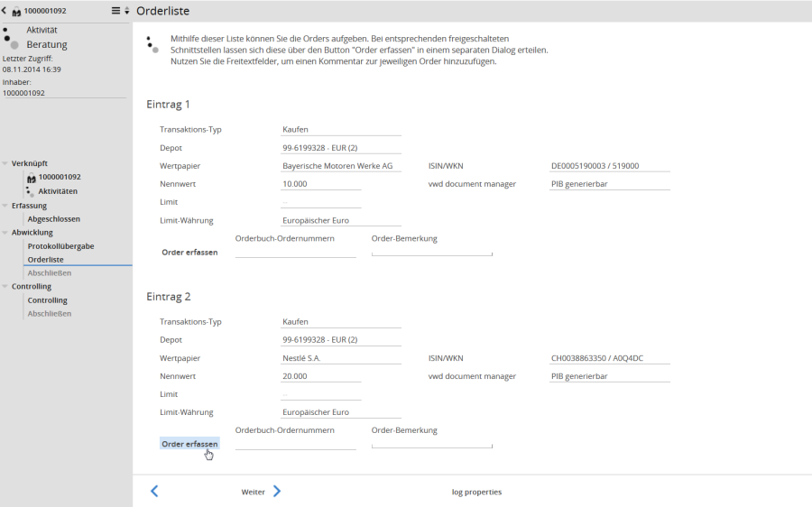Click the up/down sort arrows in sidebar header
Screen dimensions: 812x507
(126, 11)
